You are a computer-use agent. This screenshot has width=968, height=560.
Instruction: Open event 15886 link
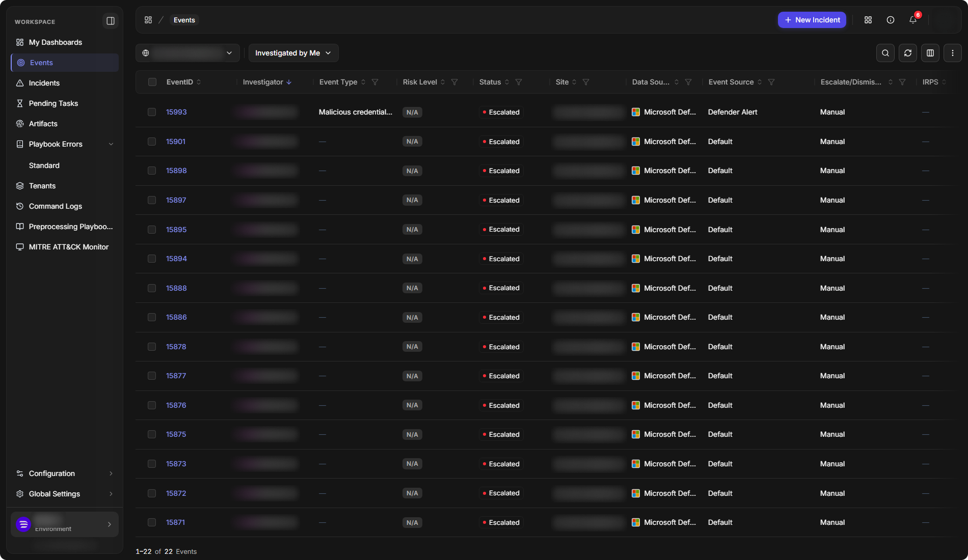pos(176,317)
